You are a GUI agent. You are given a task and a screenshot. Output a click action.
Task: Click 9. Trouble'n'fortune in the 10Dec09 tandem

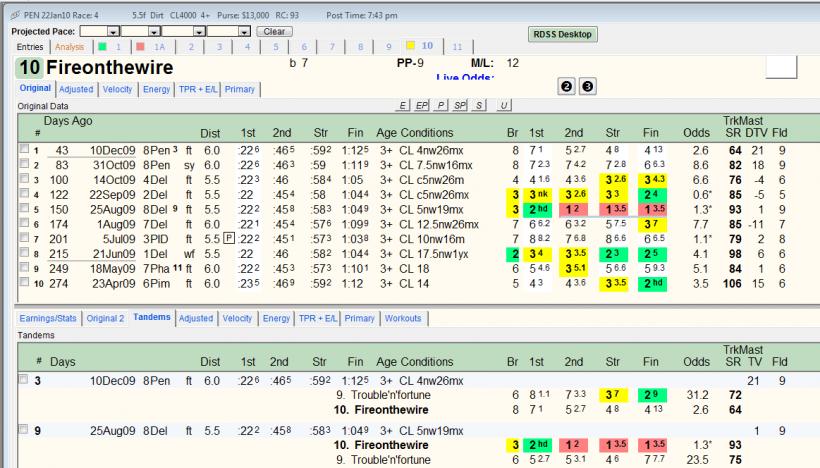click(x=383, y=395)
